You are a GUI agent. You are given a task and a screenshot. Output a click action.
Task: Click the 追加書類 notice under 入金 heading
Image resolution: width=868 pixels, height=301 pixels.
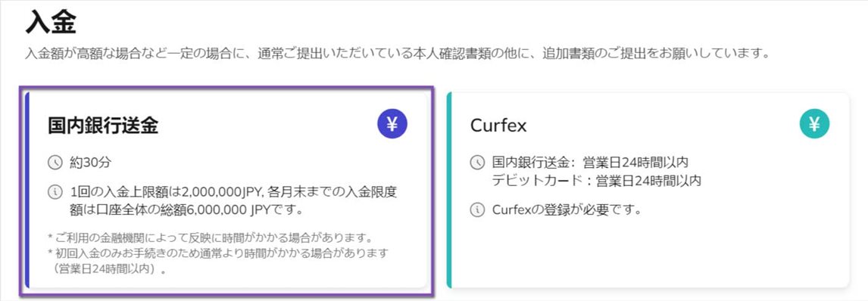[x=398, y=54]
